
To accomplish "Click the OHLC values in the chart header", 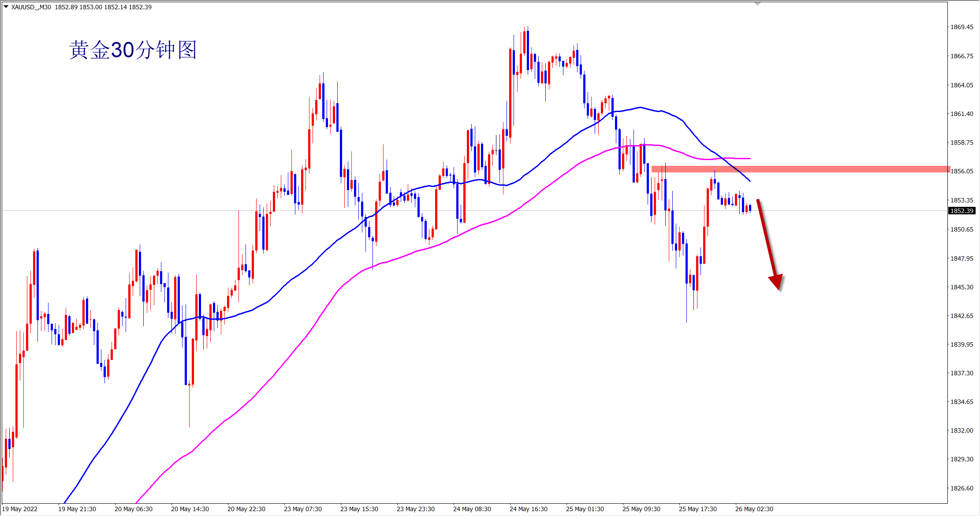I will click(103, 7).
